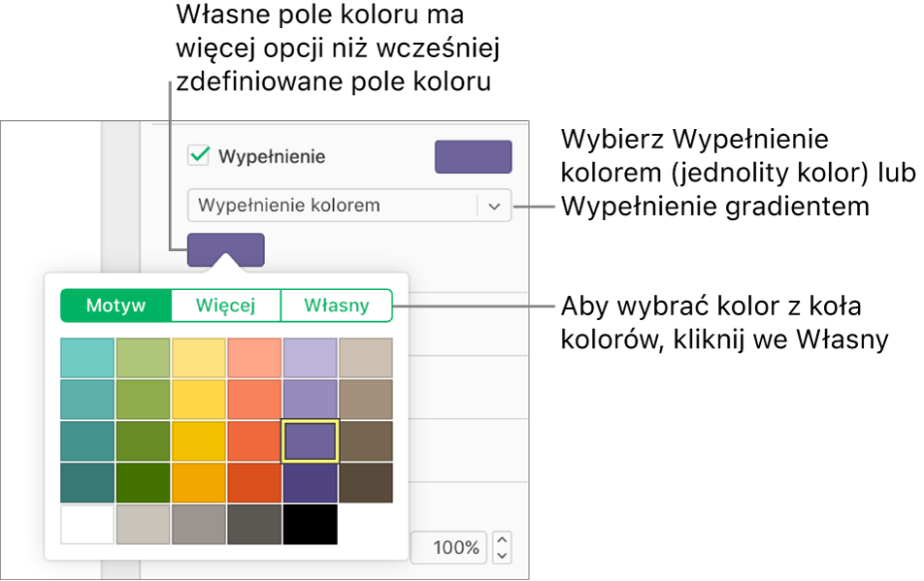
Task: Switch to the Motyw tab
Action: (x=115, y=306)
